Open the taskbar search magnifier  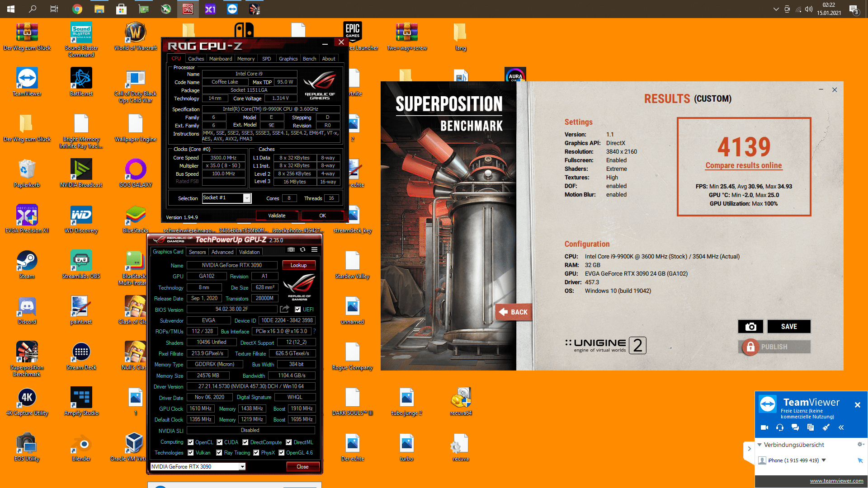pos(33,9)
